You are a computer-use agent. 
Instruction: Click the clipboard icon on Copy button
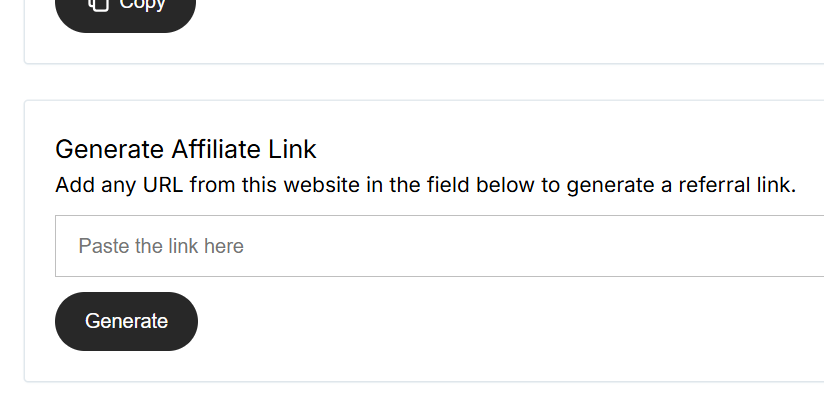pos(97,4)
